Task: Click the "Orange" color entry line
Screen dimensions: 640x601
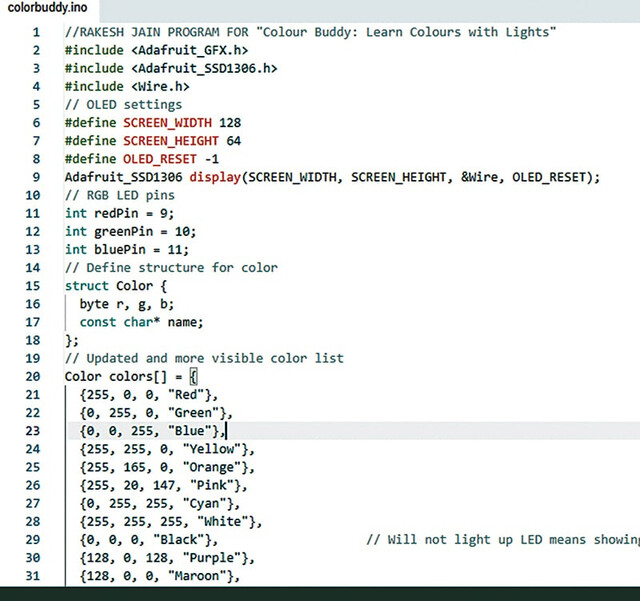Action: point(167,467)
